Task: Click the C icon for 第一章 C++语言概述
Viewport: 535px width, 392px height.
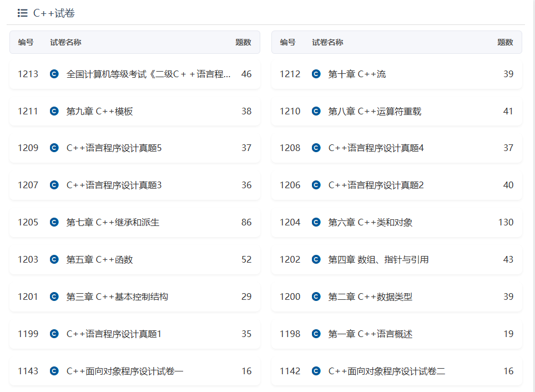Action: pos(316,334)
